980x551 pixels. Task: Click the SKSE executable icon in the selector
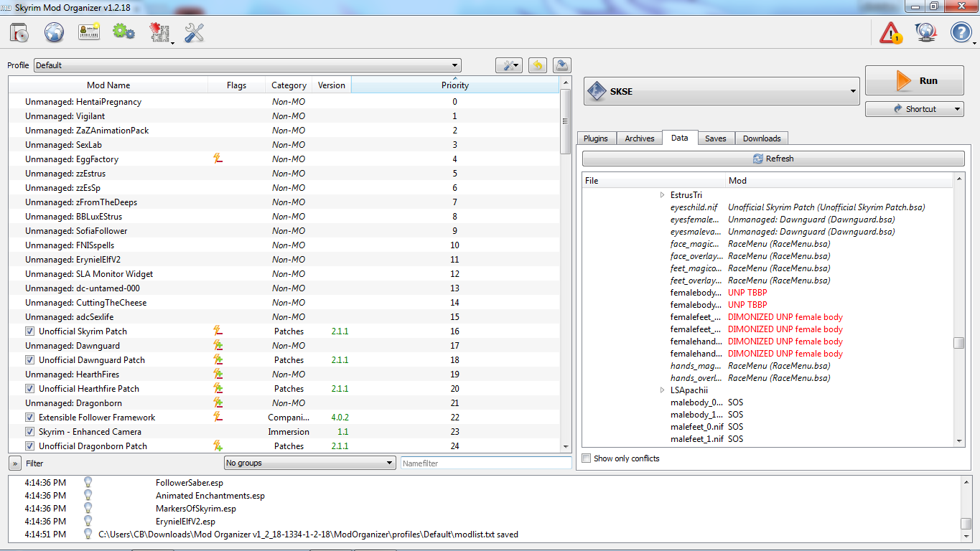[597, 91]
